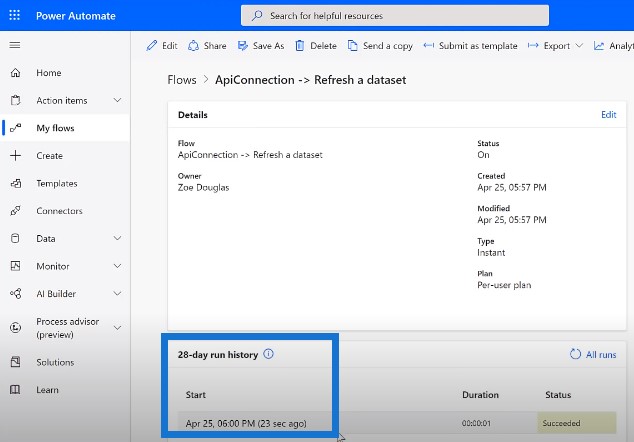Image resolution: width=634 pixels, height=442 pixels.
Task: Click the Save As disk icon
Action: 243,46
